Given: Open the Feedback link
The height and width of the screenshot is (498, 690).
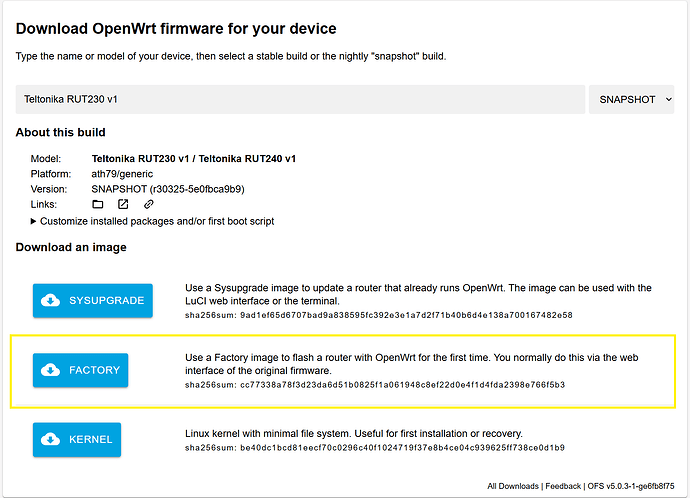Looking at the screenshot, I should click(563, 486).
